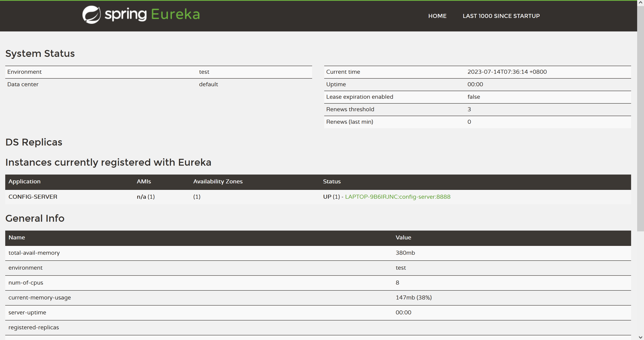This screenshot has width=644, height=340.
Task: Click the System Status heading
Action: coord(40,53)
